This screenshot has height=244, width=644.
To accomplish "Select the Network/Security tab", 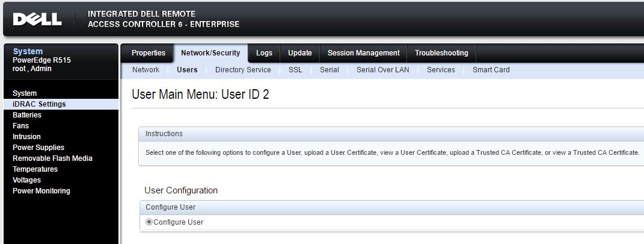I will tap(210, 53).
